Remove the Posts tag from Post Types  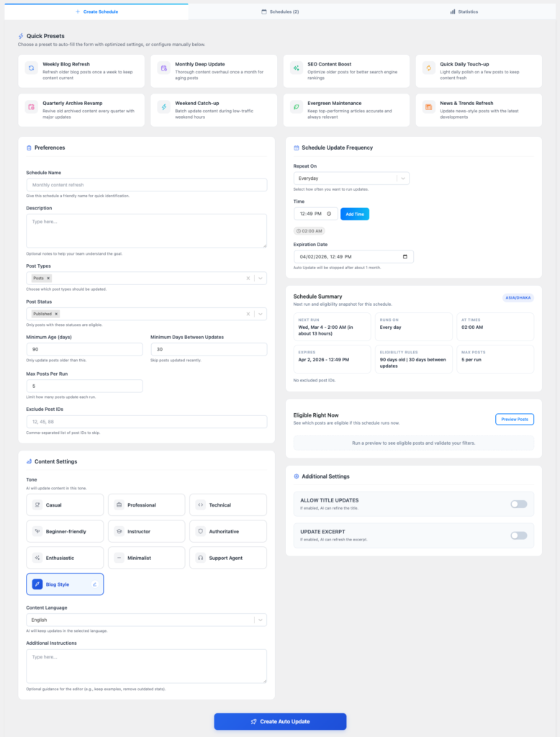pos(49,278)
